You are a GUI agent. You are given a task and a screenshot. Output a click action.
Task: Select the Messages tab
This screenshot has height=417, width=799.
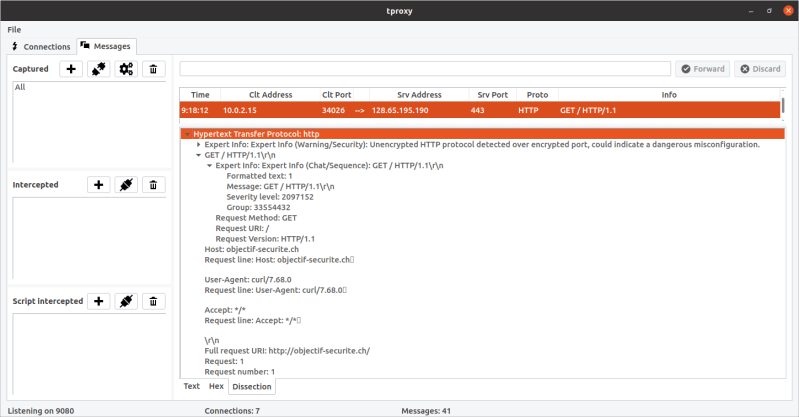point(106,46)
